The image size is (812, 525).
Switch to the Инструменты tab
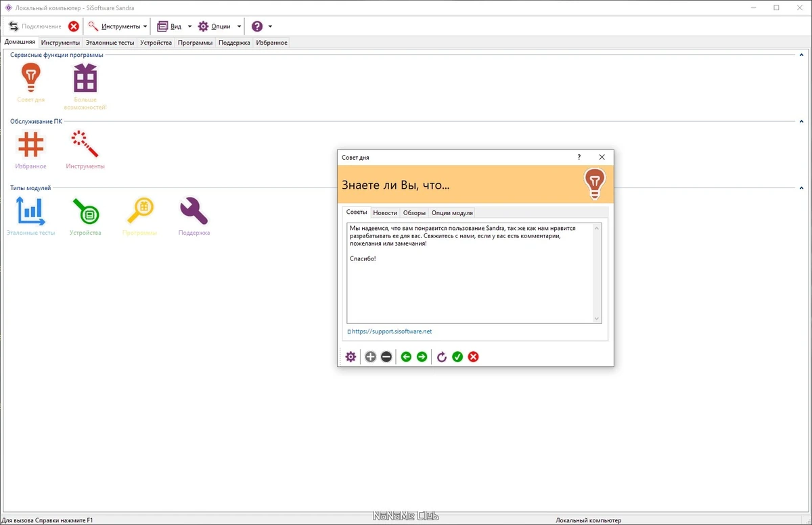point(60,43)
